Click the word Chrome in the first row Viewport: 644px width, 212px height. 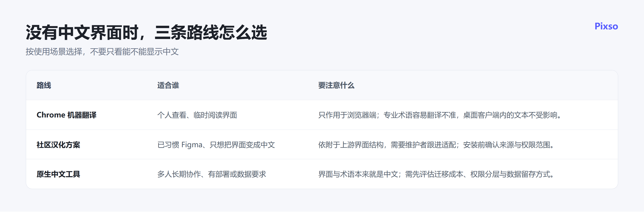[51, 115]
